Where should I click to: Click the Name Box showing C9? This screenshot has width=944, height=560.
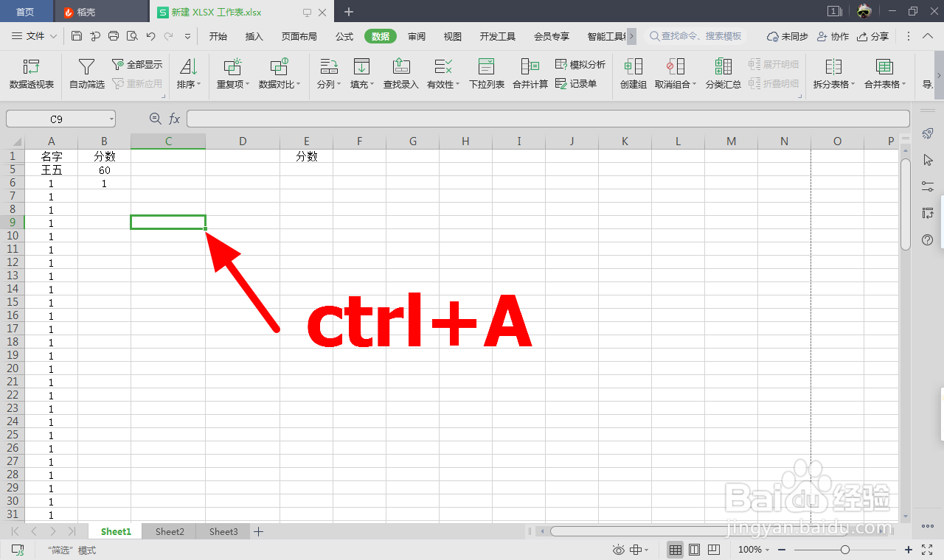(x=55, y=118)
